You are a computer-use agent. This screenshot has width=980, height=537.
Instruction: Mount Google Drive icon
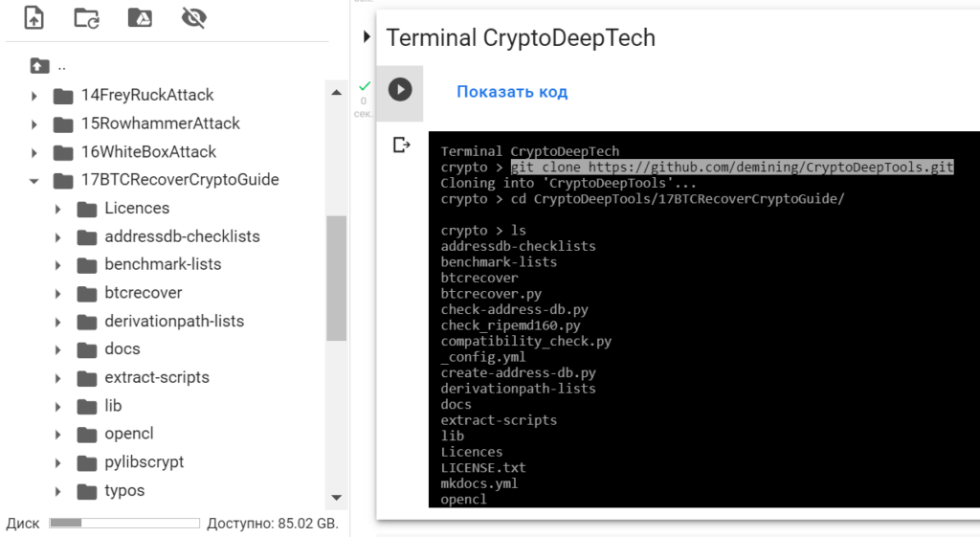pos(140,17)
